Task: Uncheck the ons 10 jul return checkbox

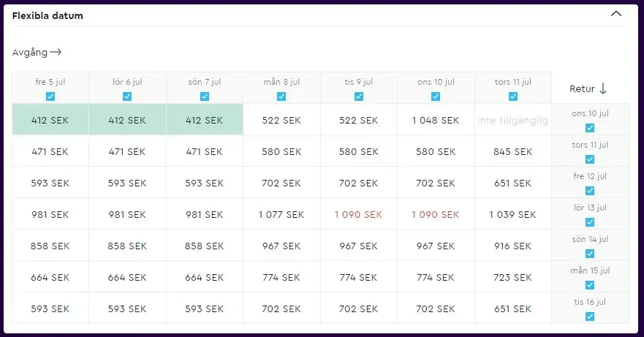Action: (x=590, y=128)
